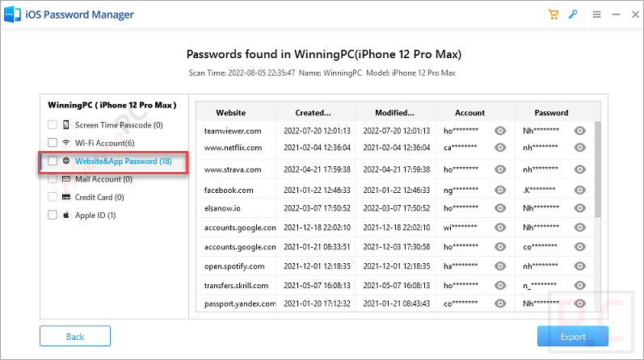644x360 pixels.
Task: Select the open.spotify.com website cell
Action: click(x=234, y=266)
